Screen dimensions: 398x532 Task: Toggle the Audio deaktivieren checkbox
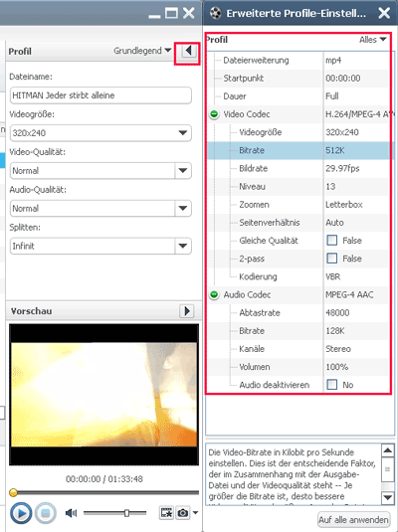(x=331, y=385)
